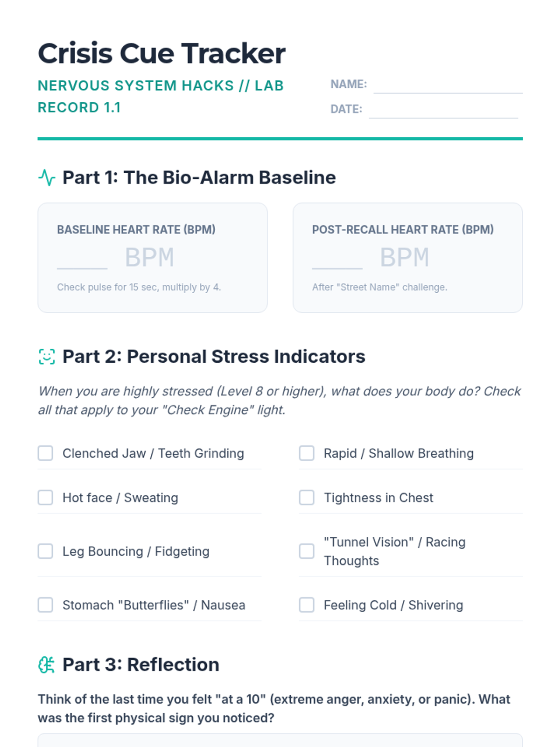The height and width of the screenshot is (747, 560).
Task: Mark the Leg Bouncing / Fidgeting checkbox
Action: tap(45, 551)
